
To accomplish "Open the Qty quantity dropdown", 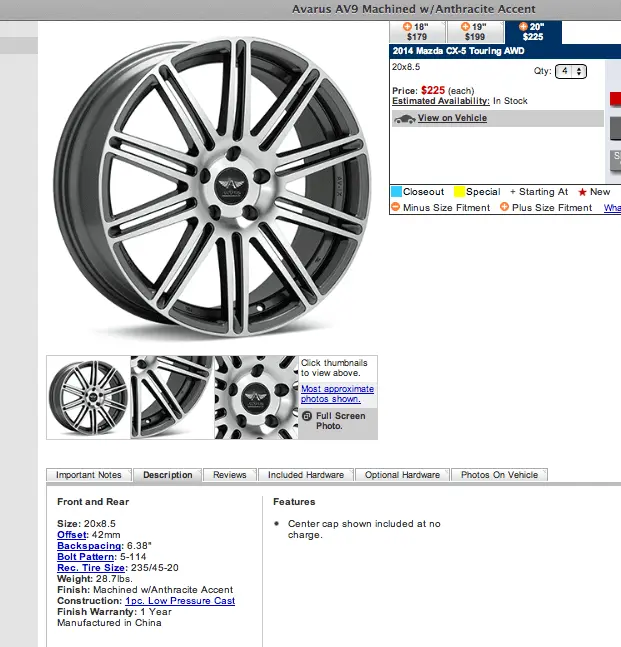I will click(x=572, y=71).
